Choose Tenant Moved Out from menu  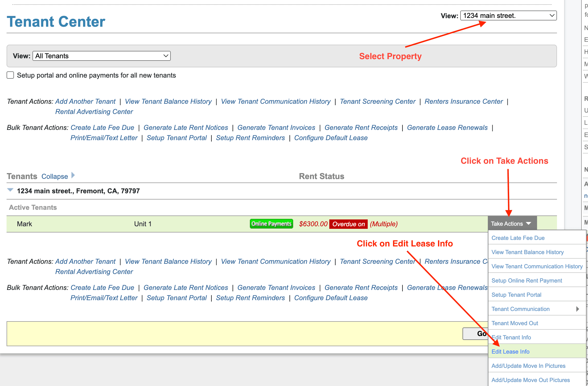click(x=515, y=323)
